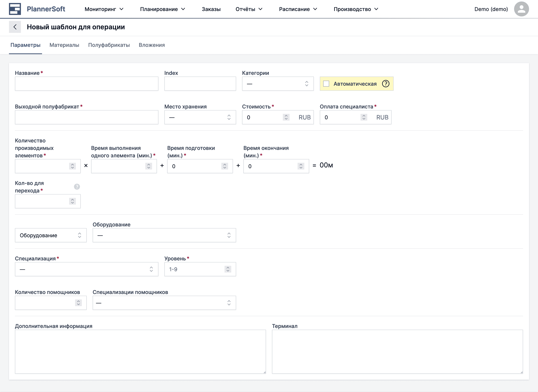Expand the Место хранения dropdown
The height and width of the screenshot is (392, 538).
[200, 117]
